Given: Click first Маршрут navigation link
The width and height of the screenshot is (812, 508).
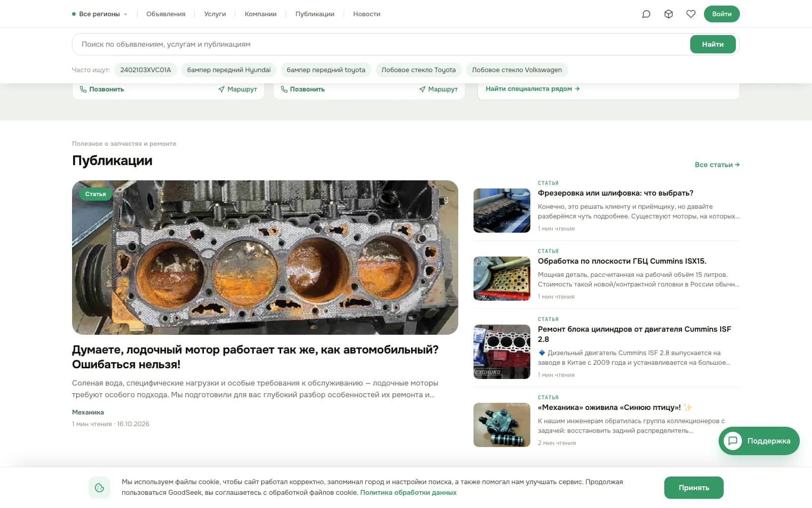Looking at the screenshot, I should click(x=238, y=89).
